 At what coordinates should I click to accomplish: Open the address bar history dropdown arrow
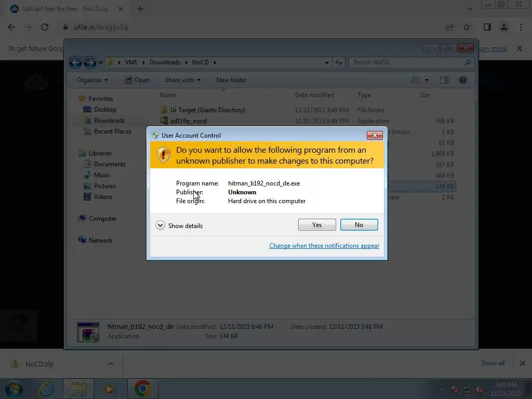pyautogui.click(x=327, y=62)
